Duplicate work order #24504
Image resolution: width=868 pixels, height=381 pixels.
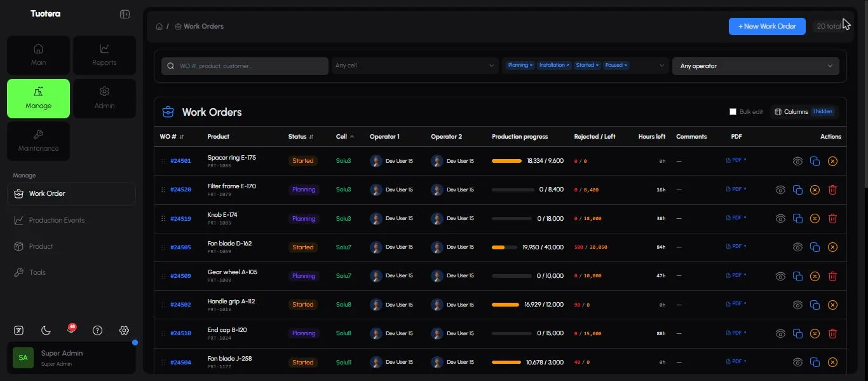tap(815, 363)
